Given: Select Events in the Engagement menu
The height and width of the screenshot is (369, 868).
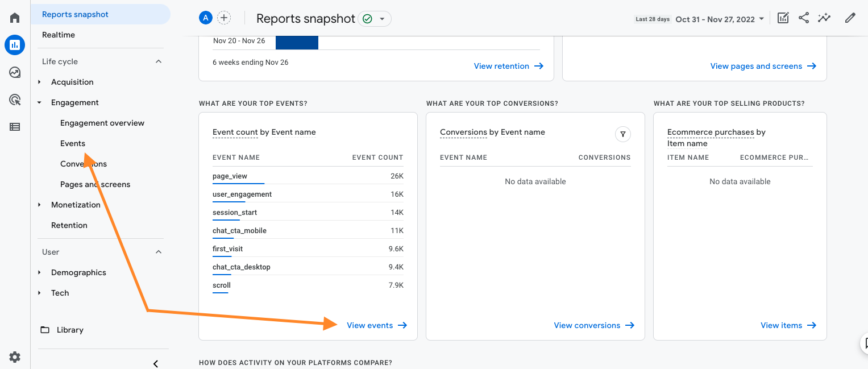Looking at the screenshot, I should pos(73,143).
